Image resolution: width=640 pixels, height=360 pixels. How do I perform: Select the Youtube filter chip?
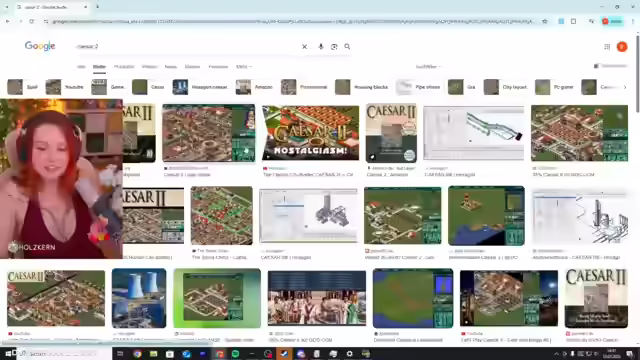64,87
